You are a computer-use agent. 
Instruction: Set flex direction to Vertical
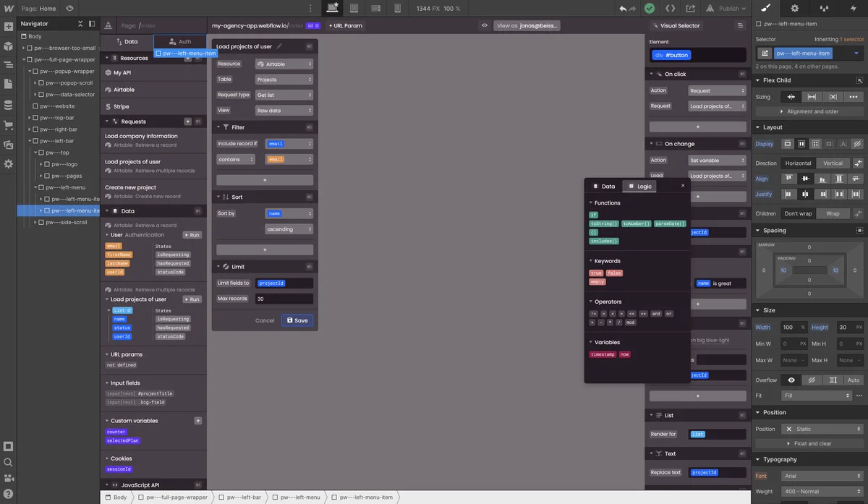coord(833,163)
